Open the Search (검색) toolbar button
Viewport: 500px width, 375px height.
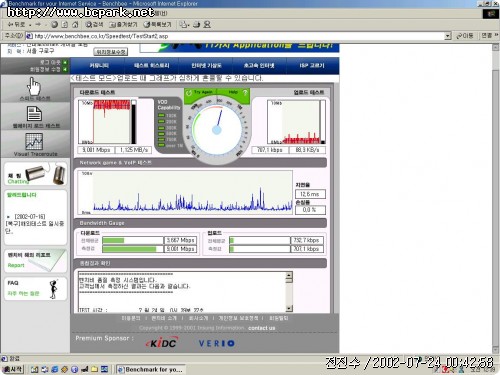pyautogui.click(x=94, y=24)
